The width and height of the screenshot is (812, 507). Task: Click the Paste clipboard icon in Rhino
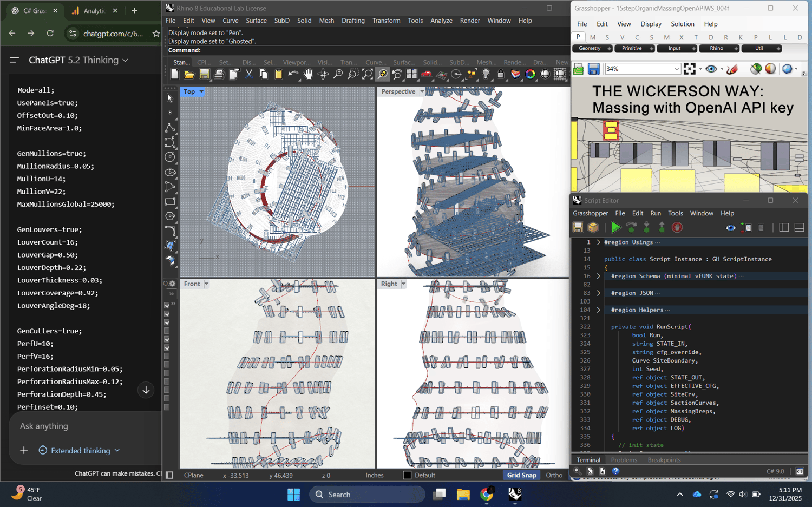[x=278, y=75]
